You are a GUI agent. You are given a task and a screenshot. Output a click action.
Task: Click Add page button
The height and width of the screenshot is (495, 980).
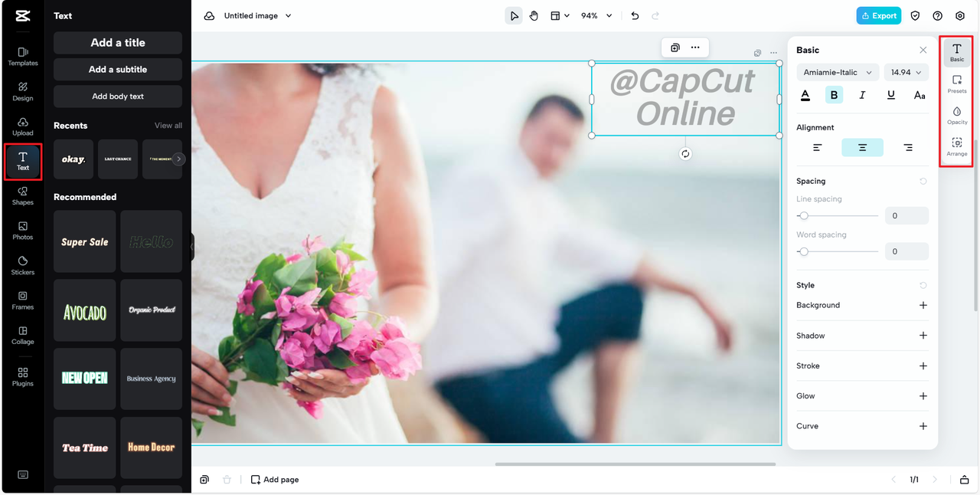[275, 480]
